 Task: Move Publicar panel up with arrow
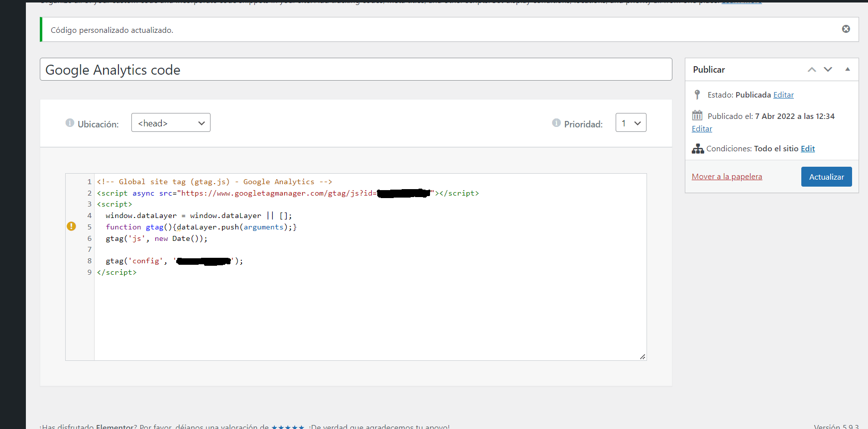[x=812, y=70]
